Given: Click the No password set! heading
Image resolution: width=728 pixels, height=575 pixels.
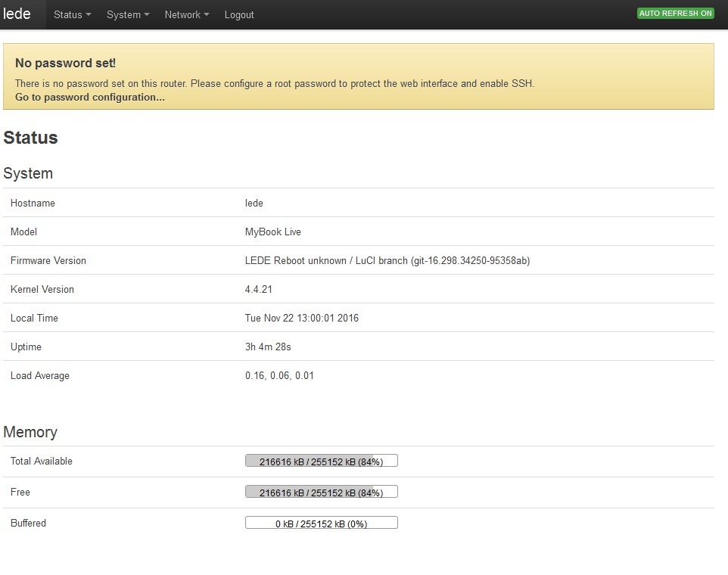Looking at the screenshot, I should [66, 63].
